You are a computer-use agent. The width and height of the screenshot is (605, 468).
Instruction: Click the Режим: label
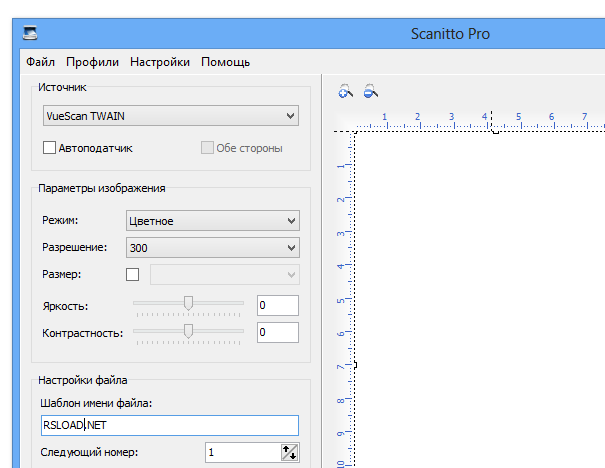click(x=60, y=220)
